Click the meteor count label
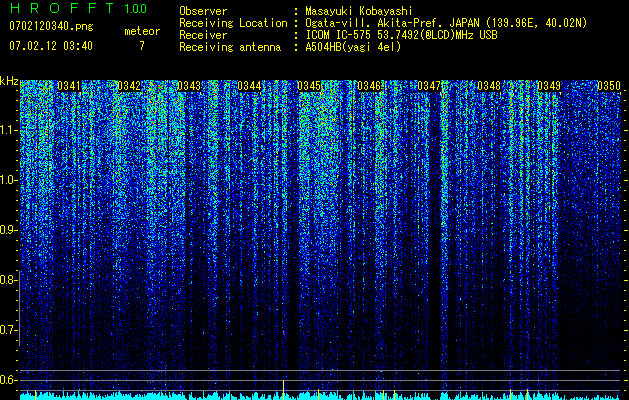The width and height of the screenshot is (629, 400). pos(142,31)
